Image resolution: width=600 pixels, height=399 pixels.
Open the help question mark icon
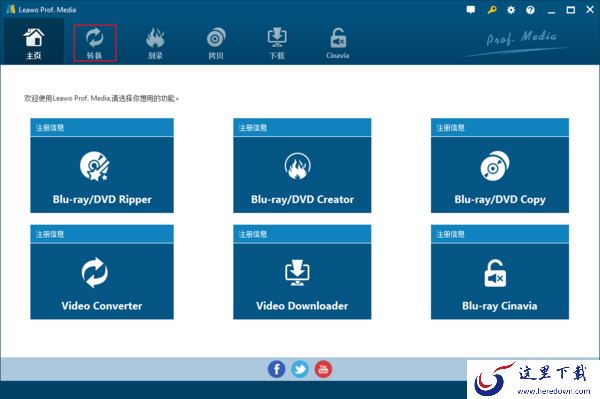(530, 10)
